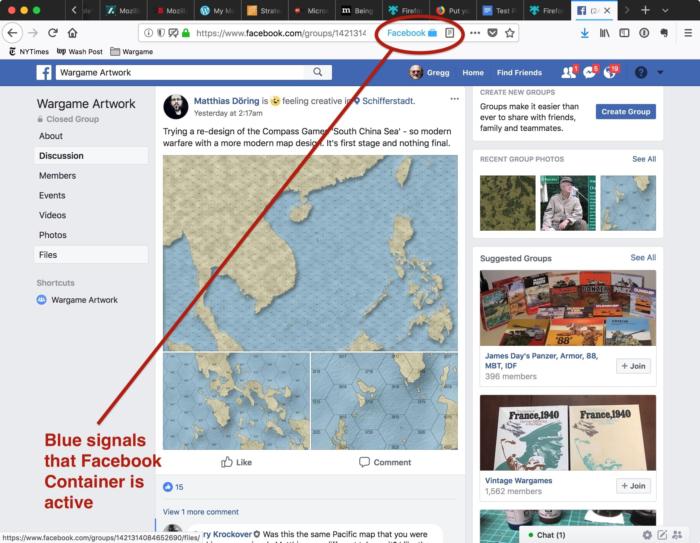The image size is (700, 543).
Task: Open Facebook container indicator in address bar
Action: pyautogui.click(x=412, y=33)
